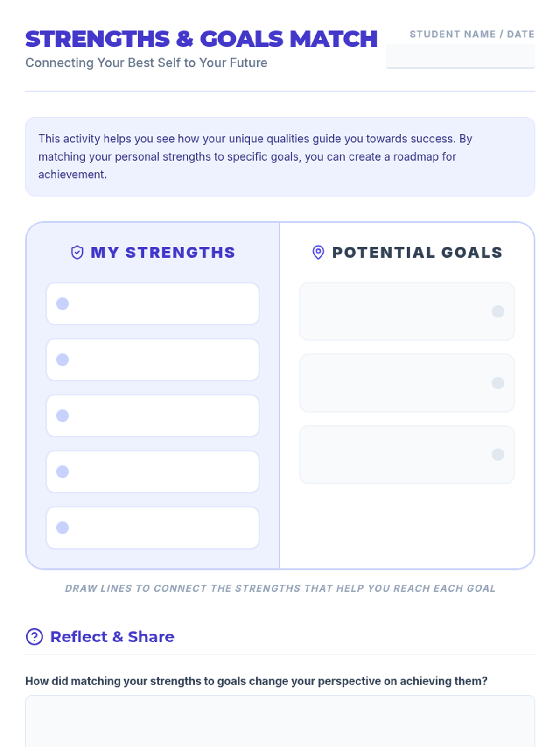
Task: Click the question mark icon beside Reflect & Share
Action: click(35, 637)
